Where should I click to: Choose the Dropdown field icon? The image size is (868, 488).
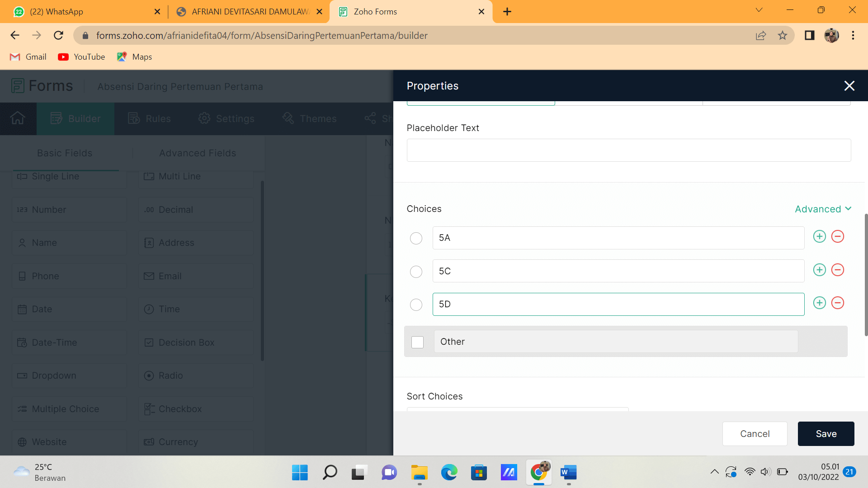click(22, 375)
